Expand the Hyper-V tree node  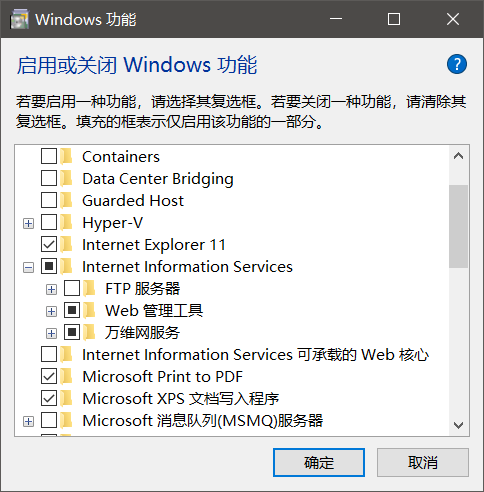28,223
